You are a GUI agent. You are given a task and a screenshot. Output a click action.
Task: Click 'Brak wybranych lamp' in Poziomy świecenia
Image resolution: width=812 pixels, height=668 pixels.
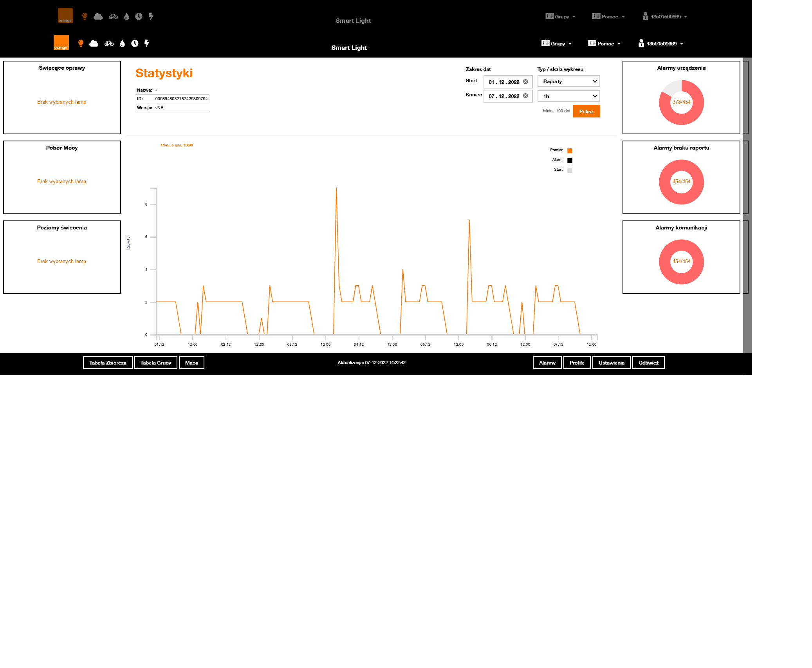tap(61, 261)
